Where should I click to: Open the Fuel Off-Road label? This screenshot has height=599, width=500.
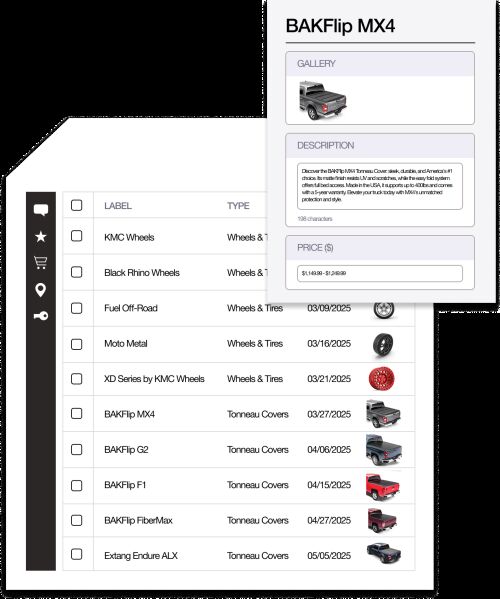tap(131, 308)
